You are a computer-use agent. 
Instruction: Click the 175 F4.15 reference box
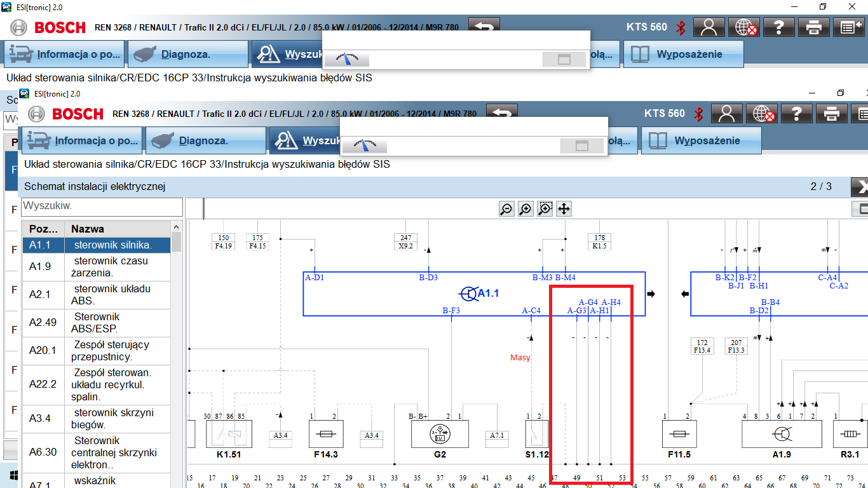[x=257, y=241]
